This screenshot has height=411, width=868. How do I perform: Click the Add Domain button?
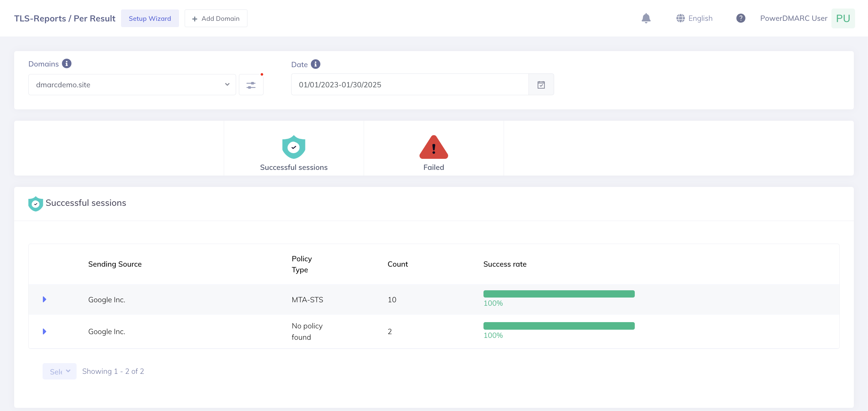216,19
